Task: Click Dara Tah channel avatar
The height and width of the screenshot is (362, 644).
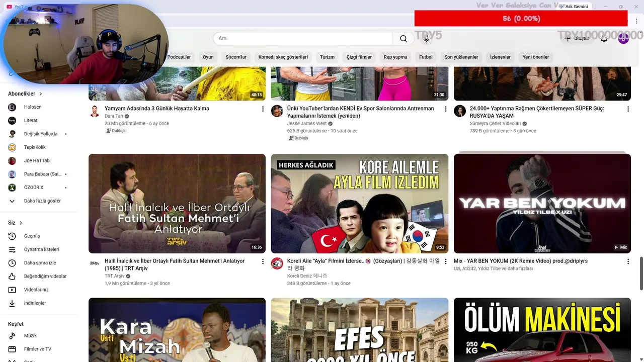Action: [x=95, y=111]
